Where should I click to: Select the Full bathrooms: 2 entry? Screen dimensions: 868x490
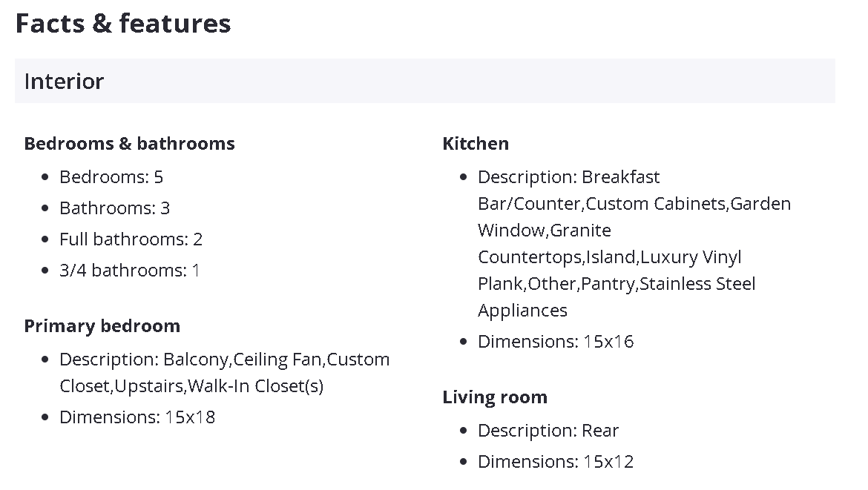coord(131,239)
